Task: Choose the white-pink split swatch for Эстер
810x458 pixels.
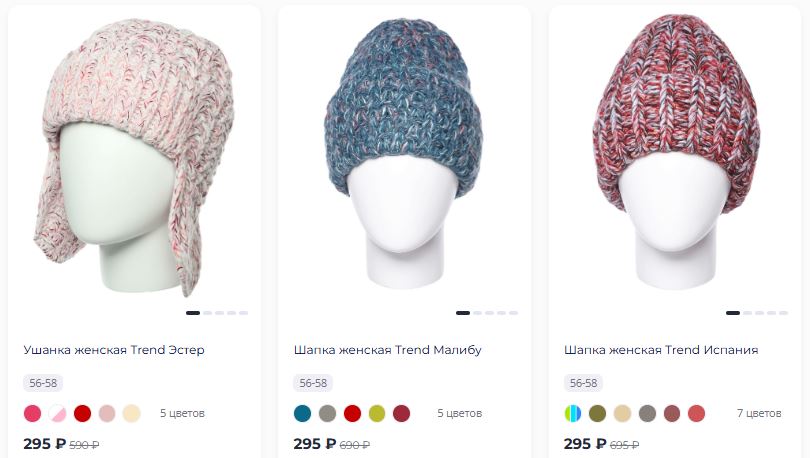Action: pos(57,414)
